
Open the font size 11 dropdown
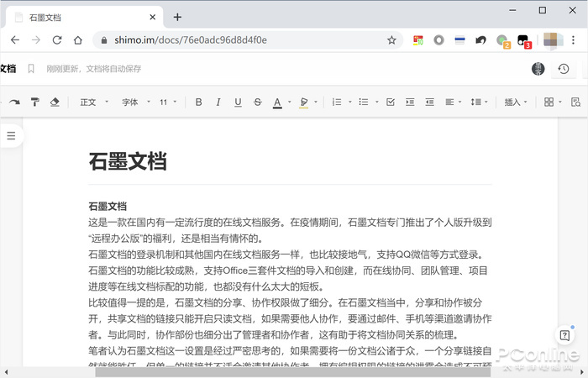pyautogui.click(x=168, y=102)
